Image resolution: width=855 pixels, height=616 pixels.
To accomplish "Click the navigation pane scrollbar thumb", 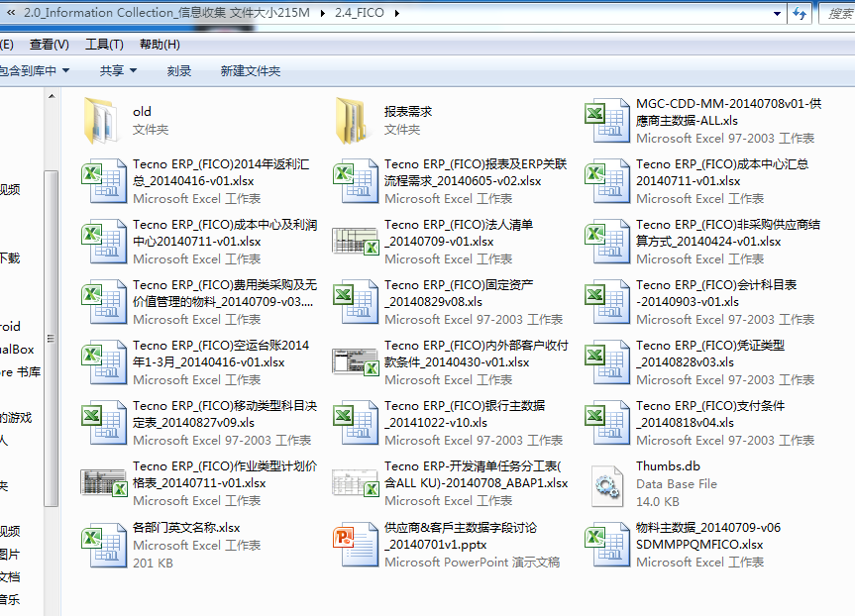I will tap(52, 339).
